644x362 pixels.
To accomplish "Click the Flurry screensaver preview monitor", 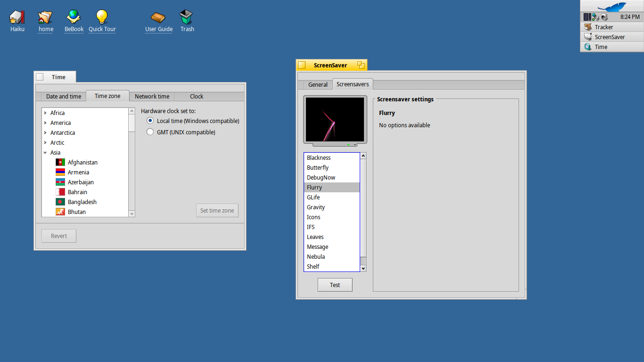I will pyautogui.click(x=335, y=120).
